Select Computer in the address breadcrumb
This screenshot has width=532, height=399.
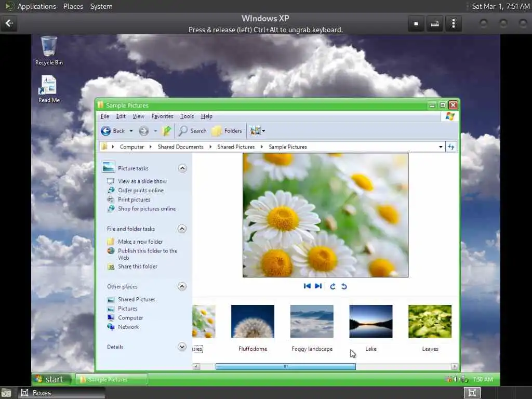[x=131, y=147]
